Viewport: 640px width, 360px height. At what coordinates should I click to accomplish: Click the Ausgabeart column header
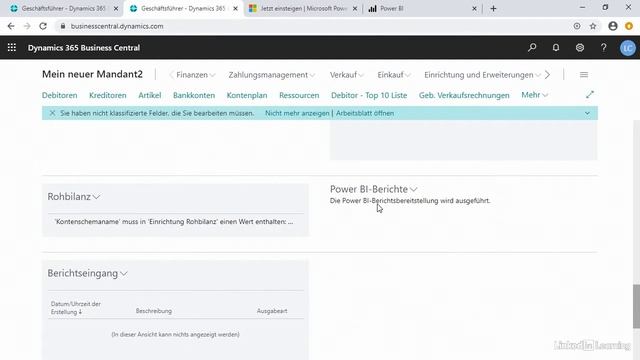coord(272,311)
